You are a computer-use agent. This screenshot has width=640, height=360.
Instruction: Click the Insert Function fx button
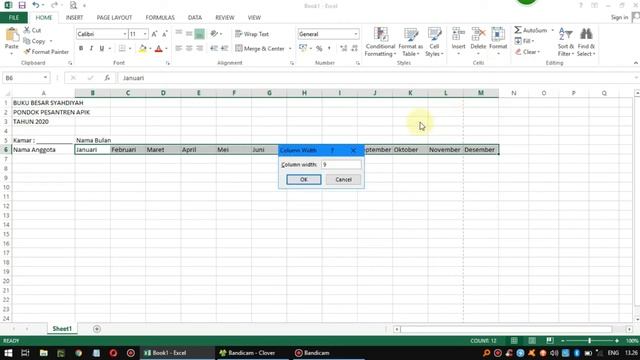click(x=107, y=78)
